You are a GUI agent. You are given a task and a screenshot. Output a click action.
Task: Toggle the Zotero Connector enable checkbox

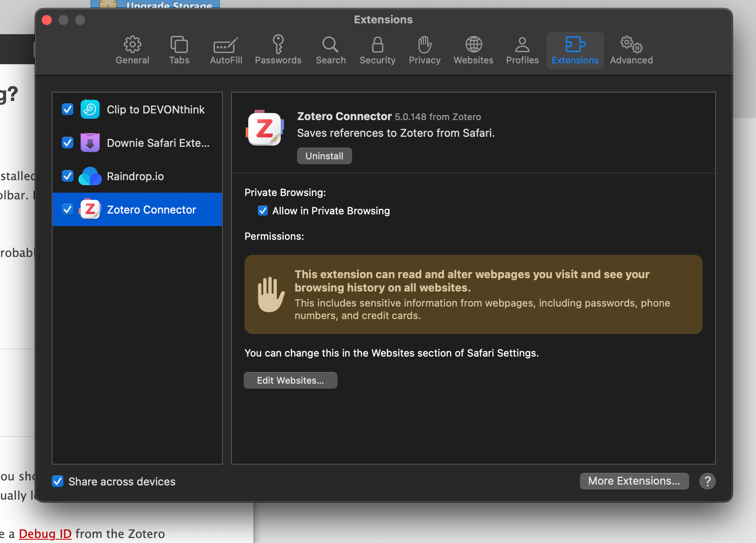(x=68, y=209)
